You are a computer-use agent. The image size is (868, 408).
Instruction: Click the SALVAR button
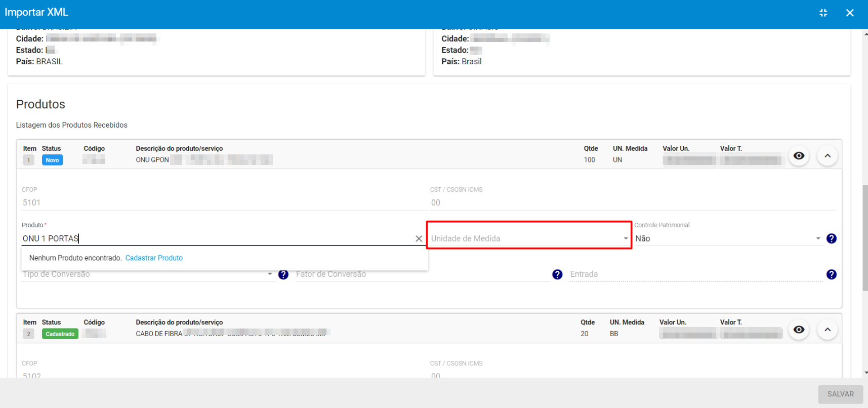(840, 394)
